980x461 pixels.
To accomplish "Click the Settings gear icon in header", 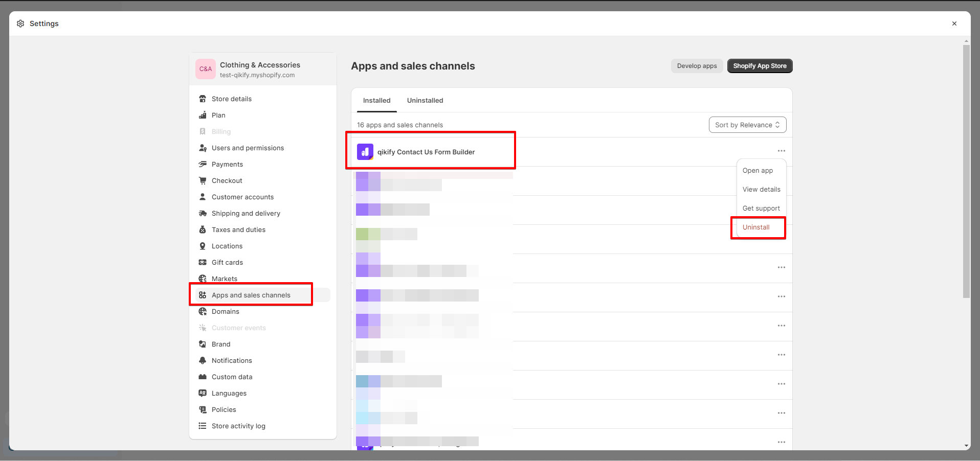I will point(20,24).
